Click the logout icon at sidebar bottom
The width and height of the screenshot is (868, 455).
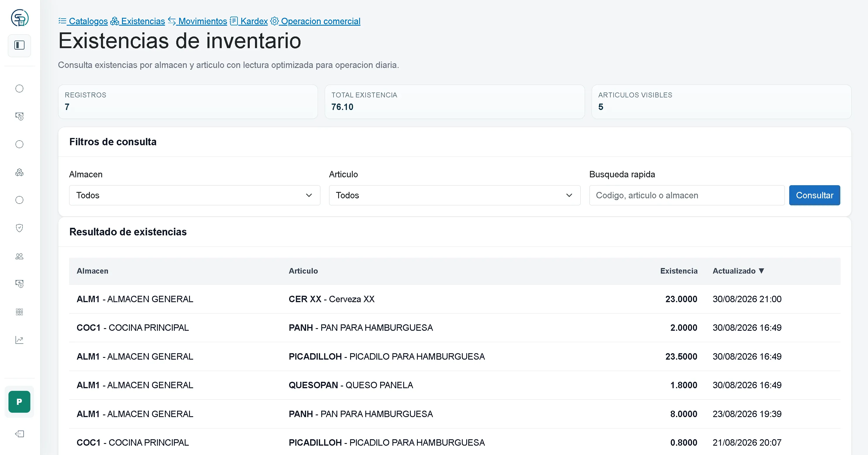coord(20,434)
